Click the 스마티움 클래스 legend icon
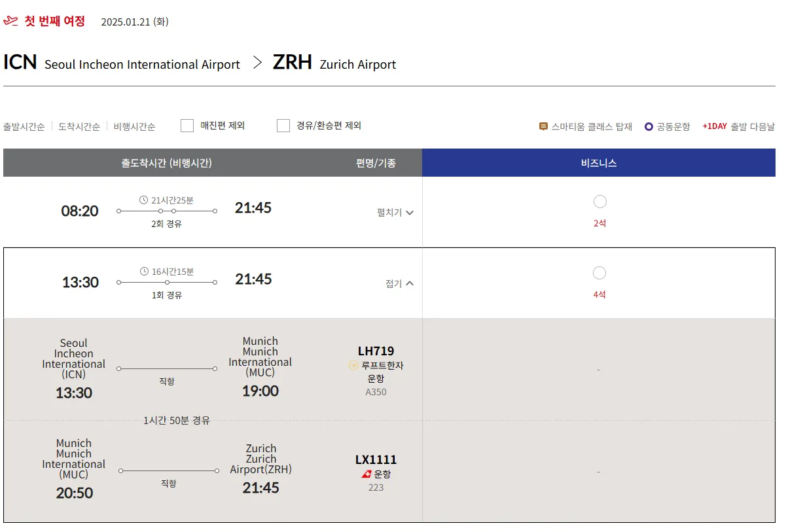Viewport: 786px width, 532px height. tap(543, 126)
